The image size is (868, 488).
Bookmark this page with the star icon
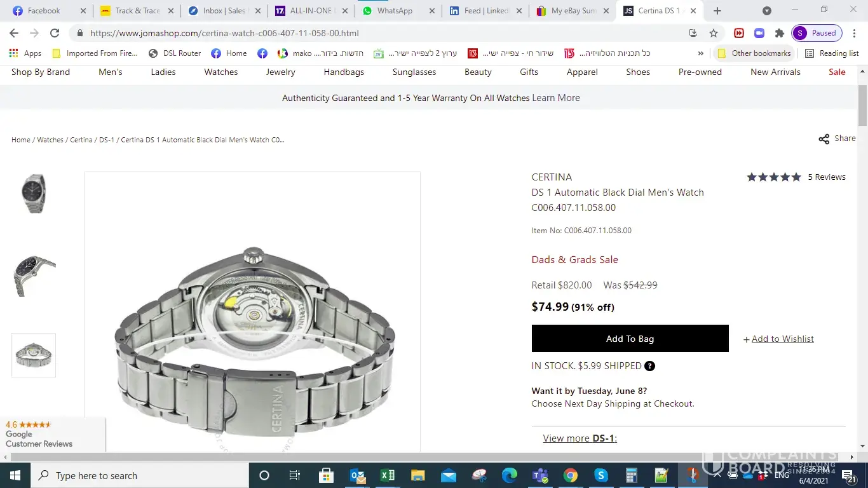pyautogui.click(x=714, y=33)
